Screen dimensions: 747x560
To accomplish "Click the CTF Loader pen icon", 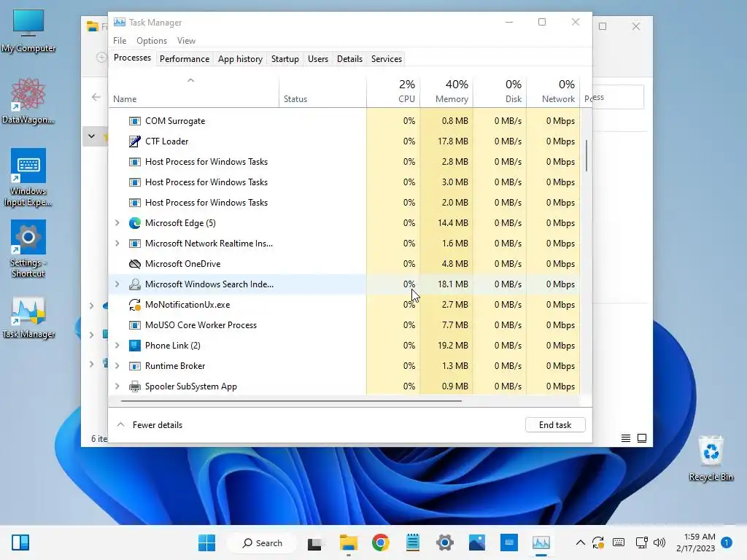I will pos(135,141).
